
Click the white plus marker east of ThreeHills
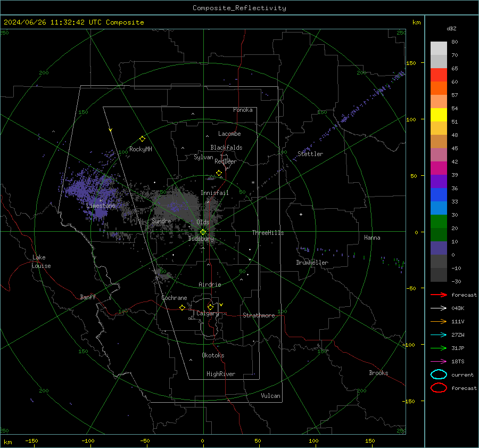coord(301,214)
